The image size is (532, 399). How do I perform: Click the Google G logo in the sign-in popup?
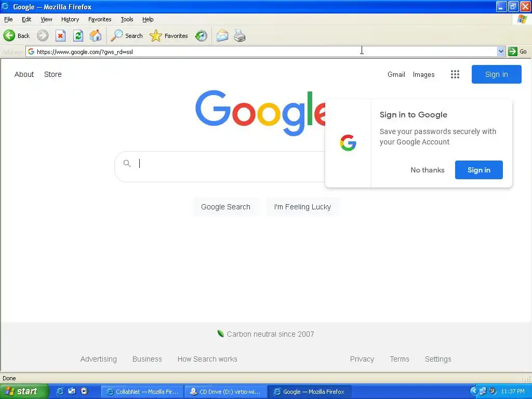click(x=348, y=143)
